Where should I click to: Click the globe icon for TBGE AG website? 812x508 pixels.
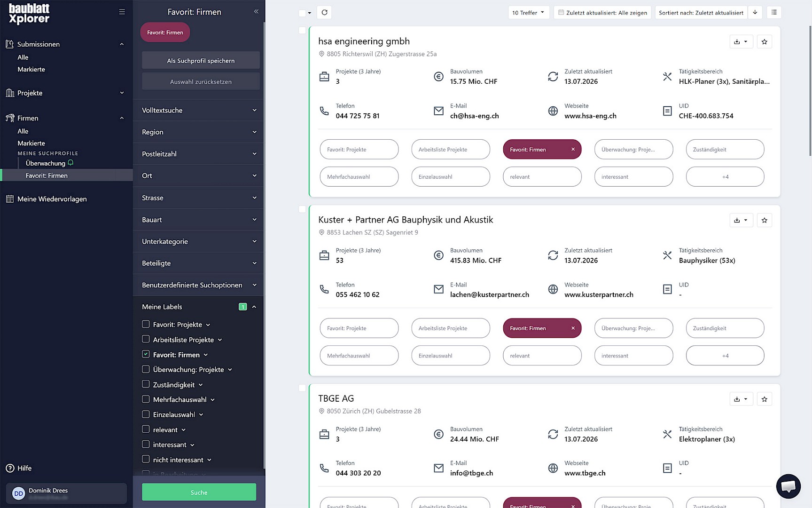[553, 468]
